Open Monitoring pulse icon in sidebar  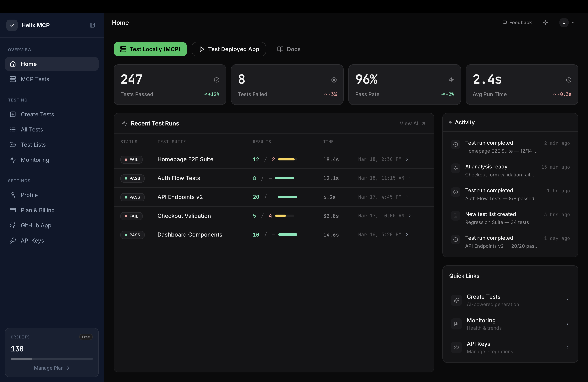(13, 160)
